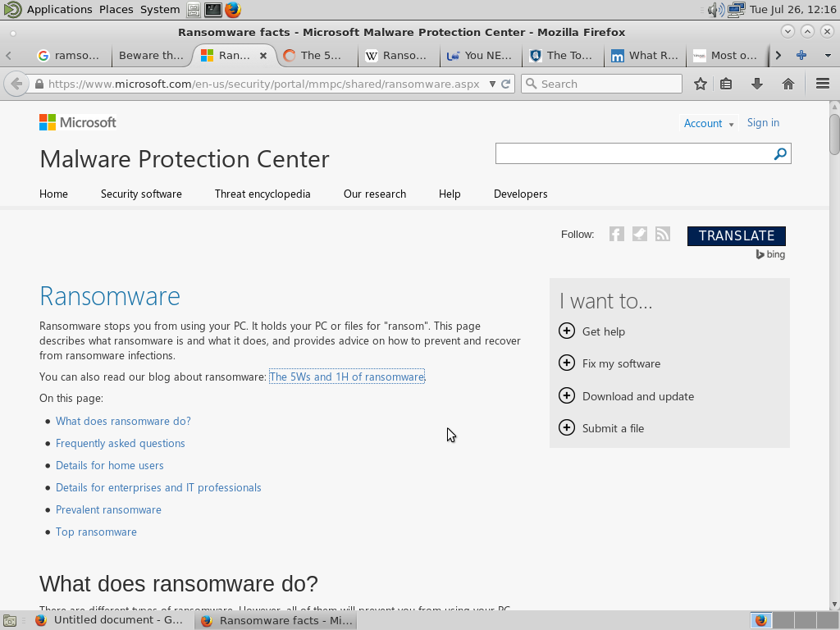The image size is (840, 630).
Task: Open the Firefox hamburger menu
Action: pyautogui.click(x=823, y=84)
